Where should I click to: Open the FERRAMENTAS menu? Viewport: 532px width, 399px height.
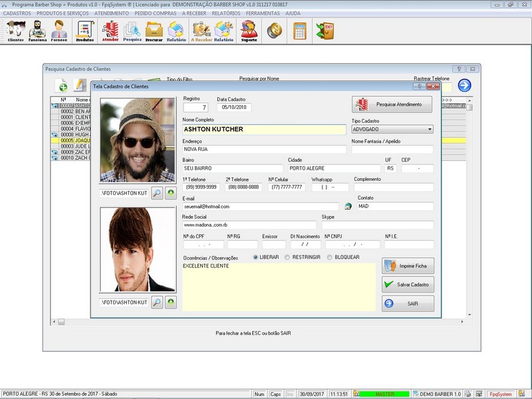tap(263, 13)
